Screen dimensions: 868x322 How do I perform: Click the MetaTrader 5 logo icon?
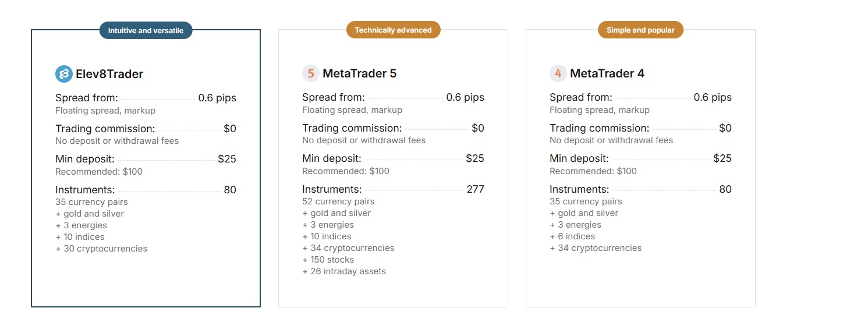311,73
